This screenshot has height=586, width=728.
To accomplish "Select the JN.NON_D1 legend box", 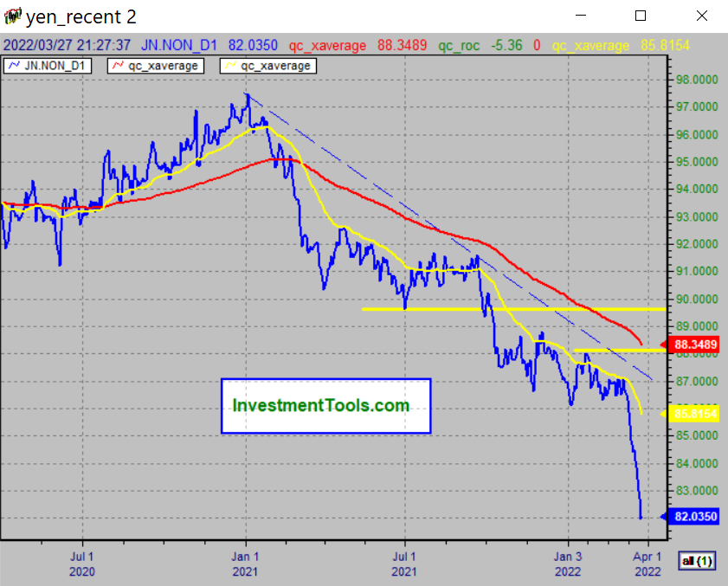I will [48, 66].
